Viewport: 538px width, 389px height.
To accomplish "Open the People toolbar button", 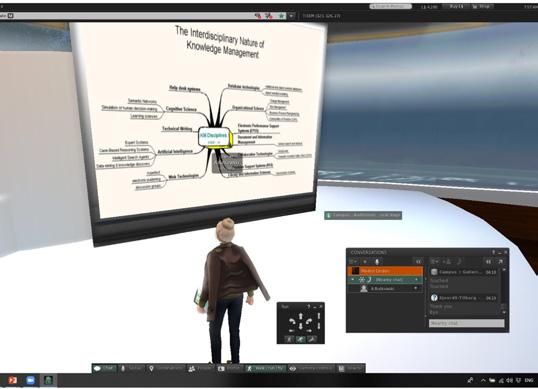I will (x=200, y=368).
